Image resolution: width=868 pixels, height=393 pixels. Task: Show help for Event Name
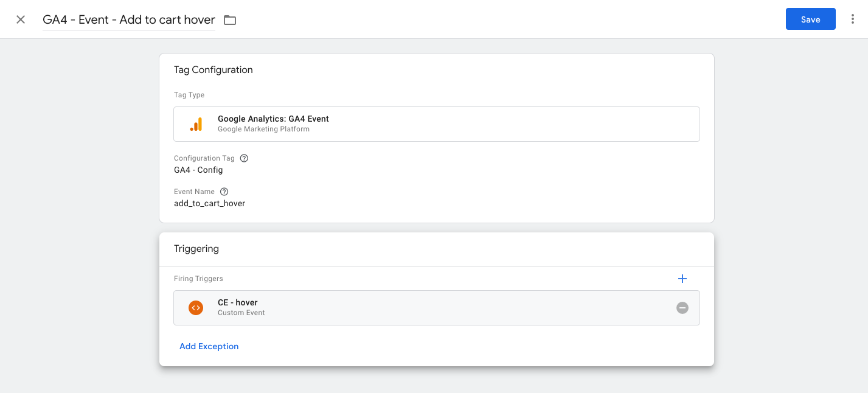coord(224,192)
